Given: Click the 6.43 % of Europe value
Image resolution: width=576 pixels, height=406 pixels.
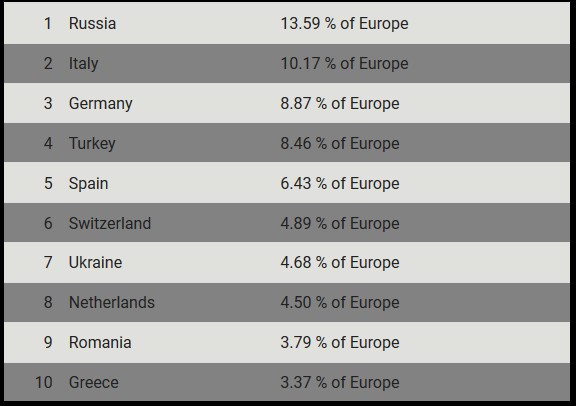Looking at the screenshot, I should pyautogui.click(x=340, y=183).
